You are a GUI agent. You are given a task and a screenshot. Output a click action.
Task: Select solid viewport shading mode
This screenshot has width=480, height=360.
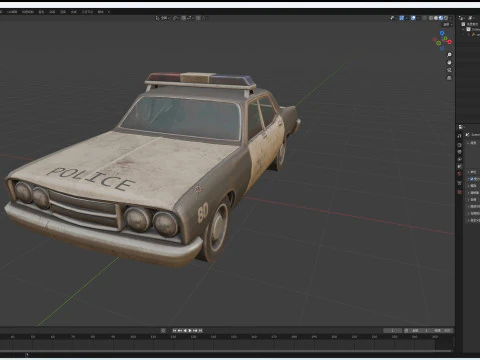tap(436, 18)
